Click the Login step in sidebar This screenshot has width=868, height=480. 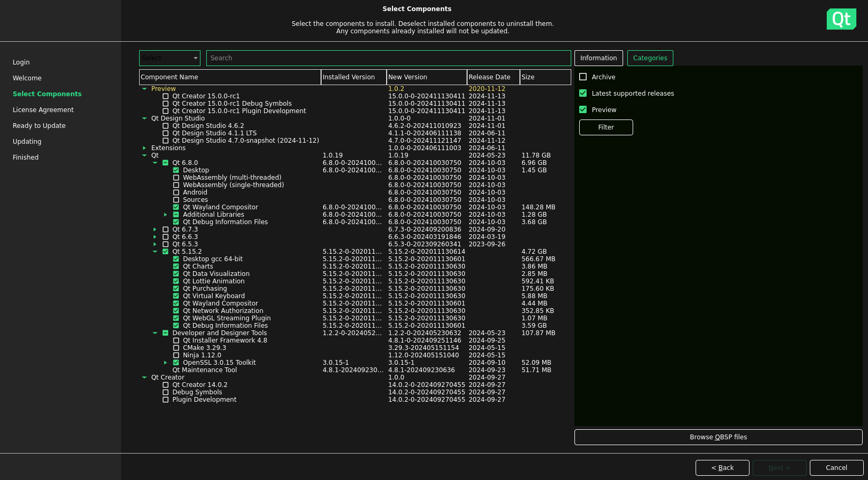(x=21, y=62)
